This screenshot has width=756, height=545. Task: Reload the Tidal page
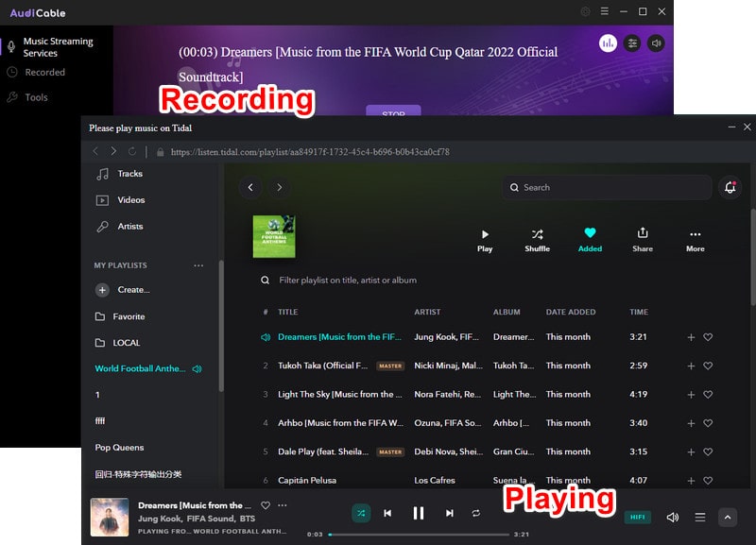132,151
